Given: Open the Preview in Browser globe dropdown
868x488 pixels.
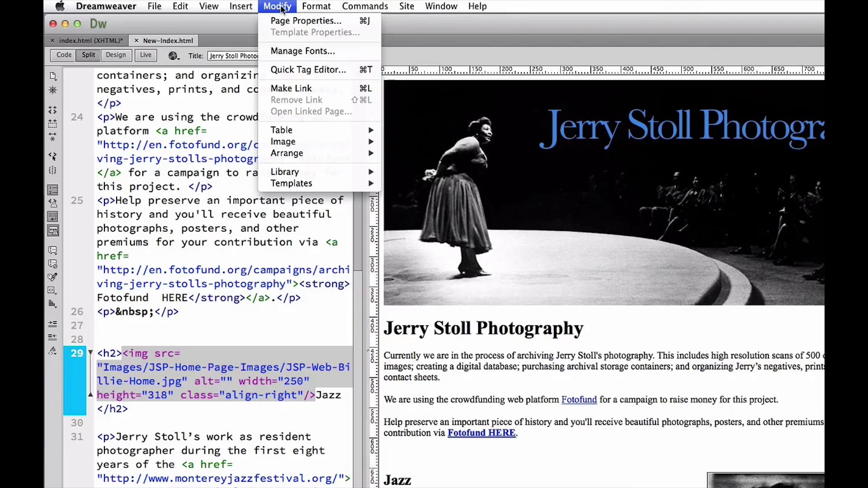Looking at the screenshot, I should click(174, 56).
